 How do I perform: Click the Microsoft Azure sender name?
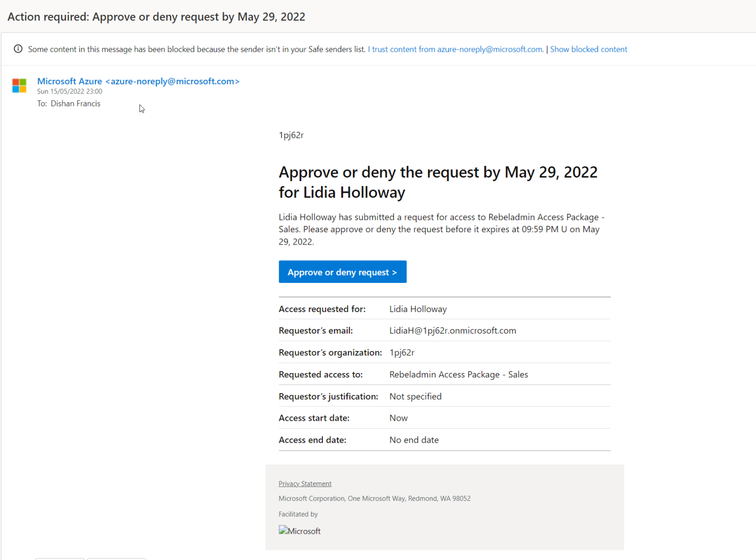(x=69, y=81)
